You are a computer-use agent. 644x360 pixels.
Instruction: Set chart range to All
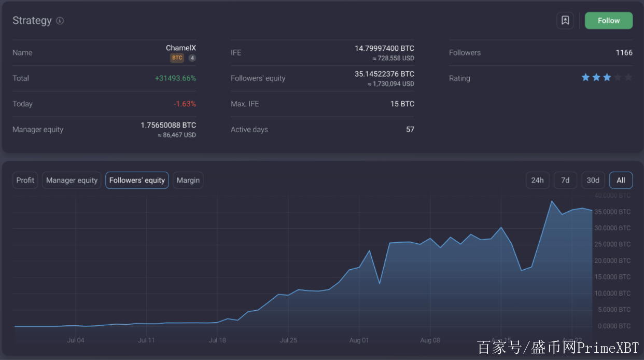621,180
